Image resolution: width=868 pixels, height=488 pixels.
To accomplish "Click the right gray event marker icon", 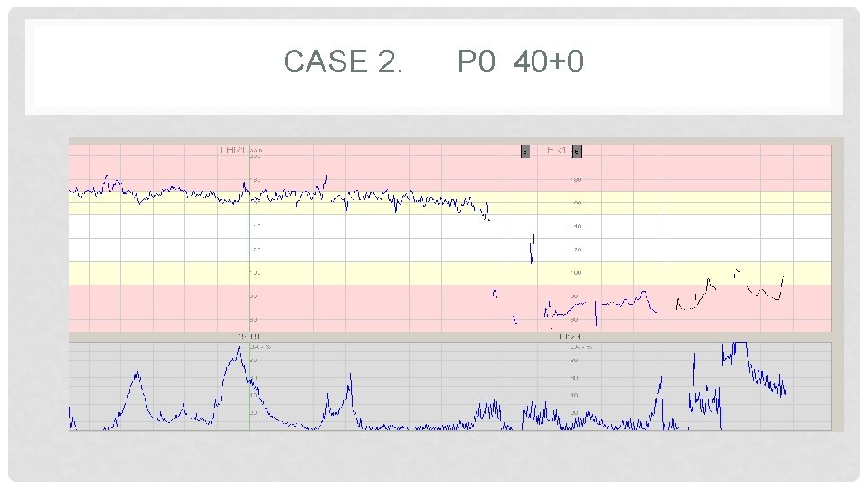I will click(x=577, y=151).
